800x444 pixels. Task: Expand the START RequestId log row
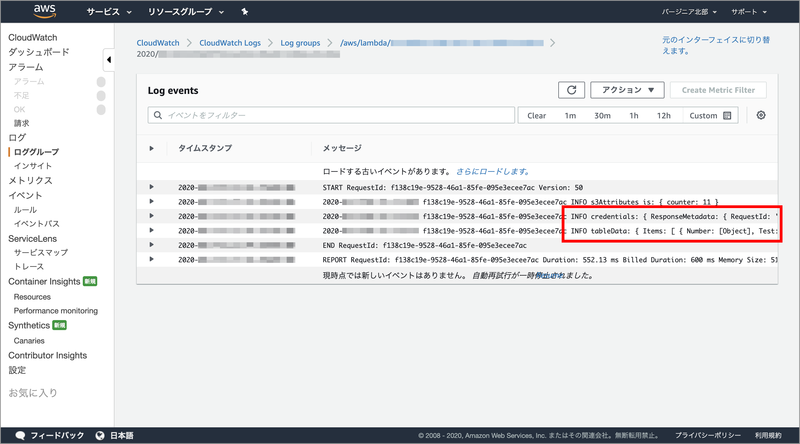coord(152,187)
